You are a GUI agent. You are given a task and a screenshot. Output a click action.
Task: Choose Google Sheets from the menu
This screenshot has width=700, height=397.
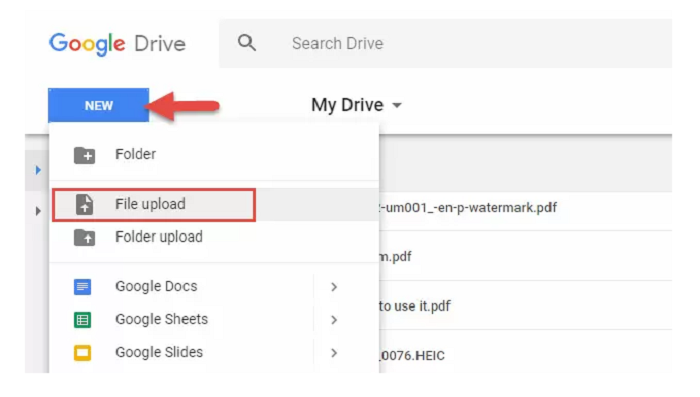(161, 319)
